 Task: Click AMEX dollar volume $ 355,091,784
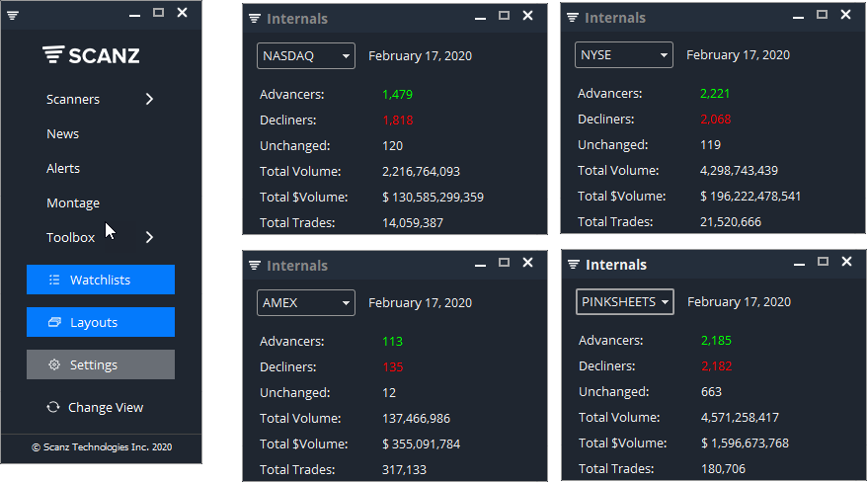(x=422, y=444)
